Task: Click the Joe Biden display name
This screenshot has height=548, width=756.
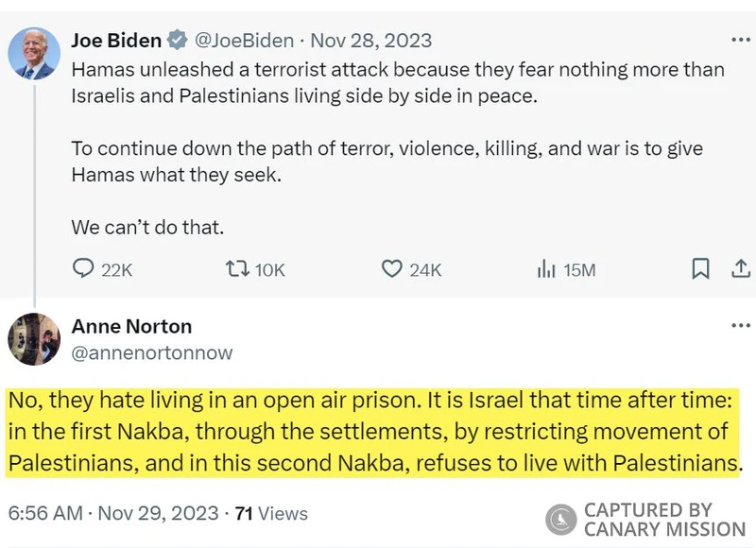Action: [x=115, y=41]
